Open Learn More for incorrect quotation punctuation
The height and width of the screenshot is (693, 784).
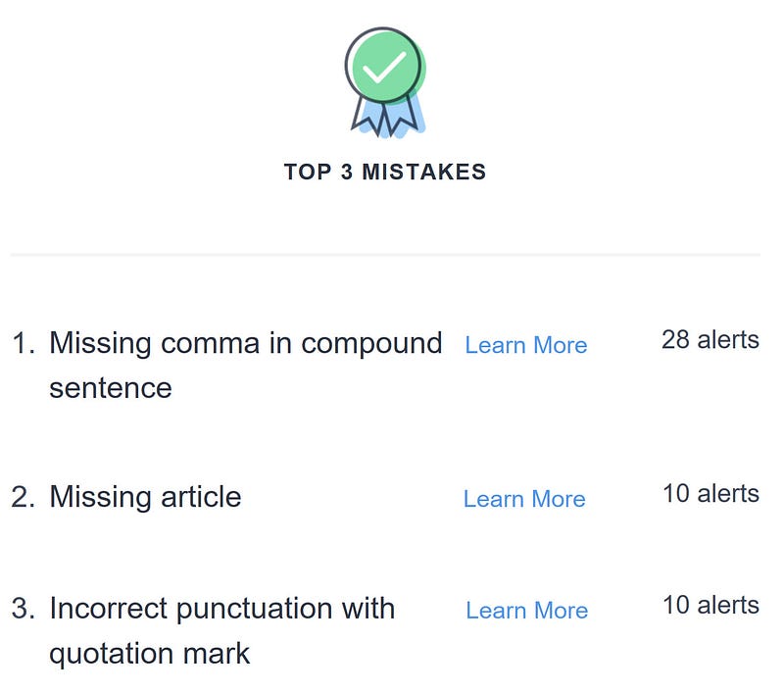pyautogui.click(x=526, y=611)
